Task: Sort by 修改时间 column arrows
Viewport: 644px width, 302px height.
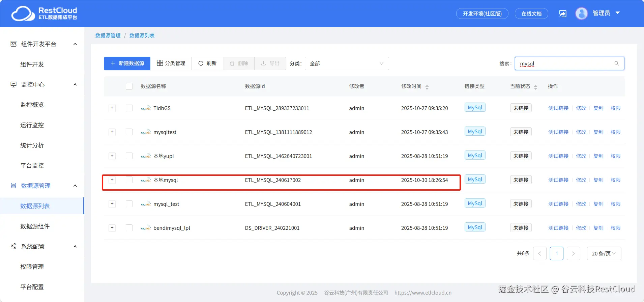Action: [x=427, y=87]
